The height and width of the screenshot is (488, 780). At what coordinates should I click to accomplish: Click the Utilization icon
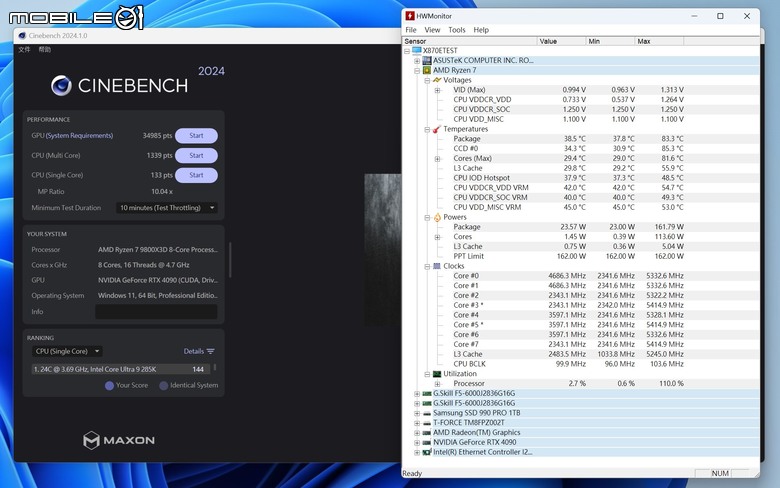click(x=437, y=374)
